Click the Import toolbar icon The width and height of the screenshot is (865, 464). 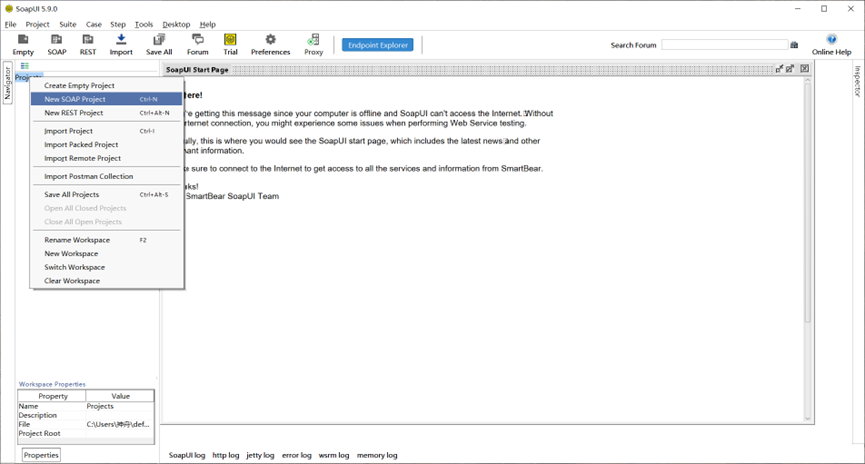[x=121, y=40]
